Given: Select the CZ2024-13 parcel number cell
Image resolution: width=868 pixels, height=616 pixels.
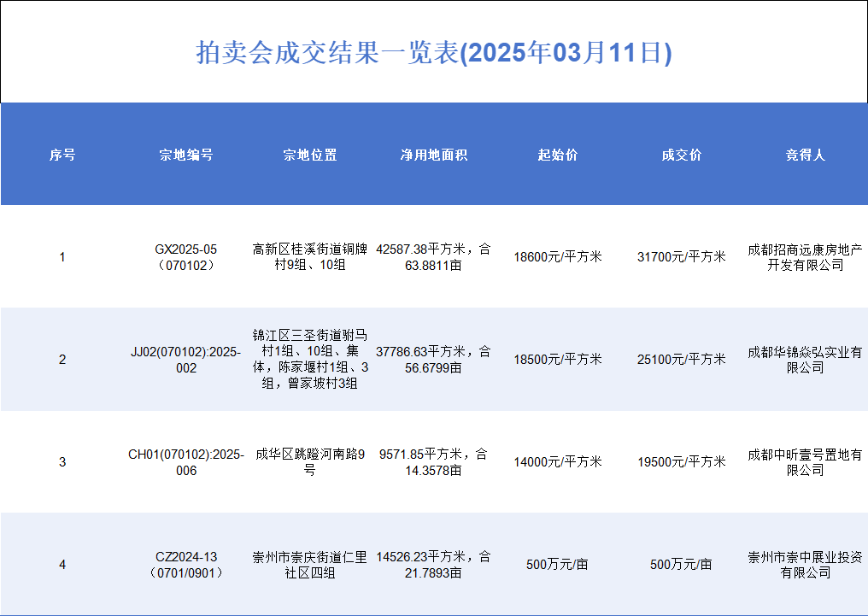Looking at the screenshot, I should click(x=186, y=565).
